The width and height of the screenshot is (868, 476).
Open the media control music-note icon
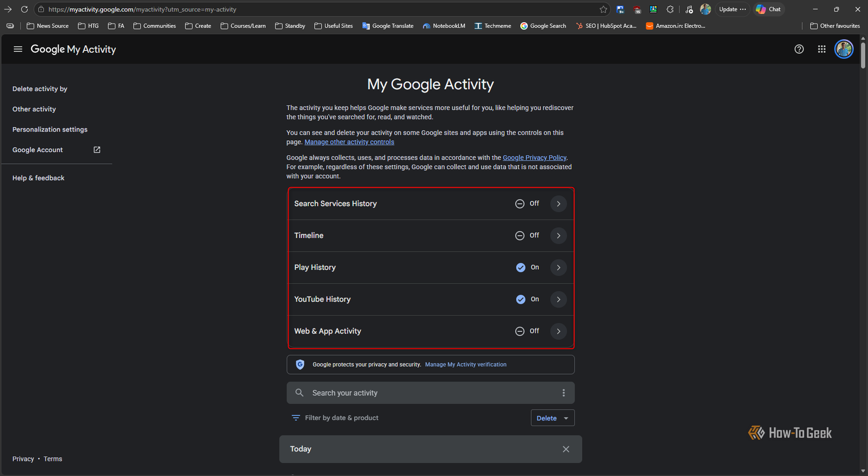[689, 9]
